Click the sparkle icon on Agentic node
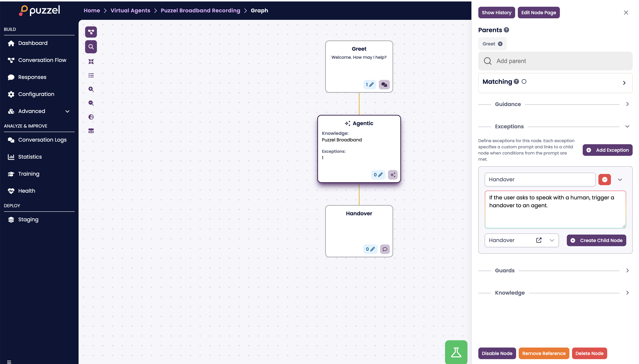 pyautogui.click(x=392, y=175)
